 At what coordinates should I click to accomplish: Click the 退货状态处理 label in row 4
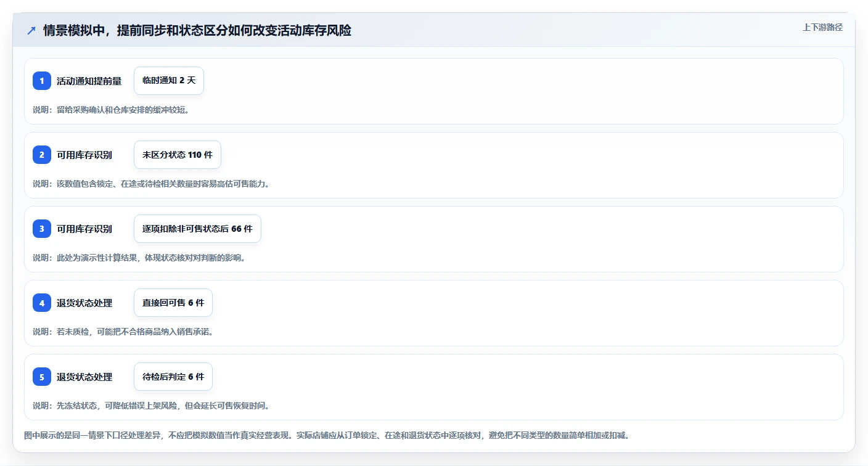coord(84,303)
